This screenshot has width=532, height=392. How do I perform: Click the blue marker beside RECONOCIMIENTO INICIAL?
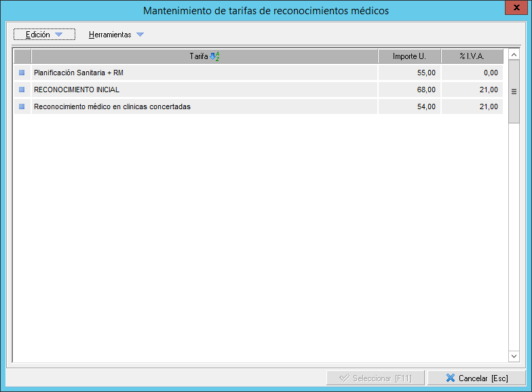(x=22, y=90)
